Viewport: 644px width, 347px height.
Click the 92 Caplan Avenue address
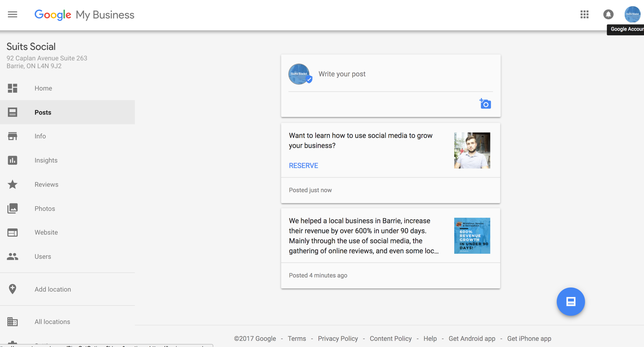(47, 62)
